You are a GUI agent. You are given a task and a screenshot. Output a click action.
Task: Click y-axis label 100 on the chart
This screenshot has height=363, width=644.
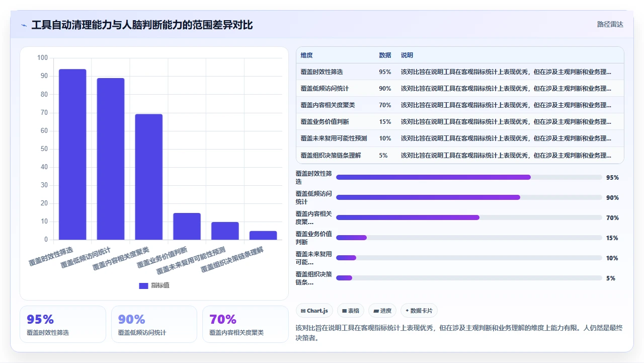42,58
